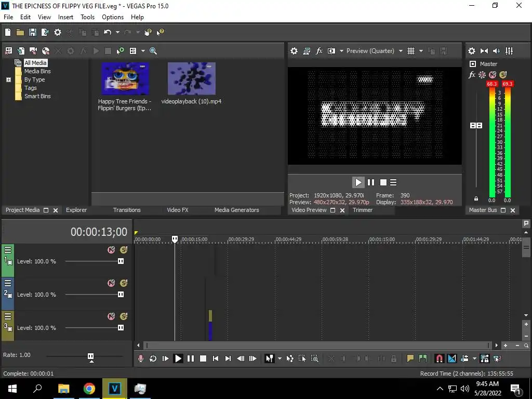Click Pause in the Video Preview window

[371, 182]
